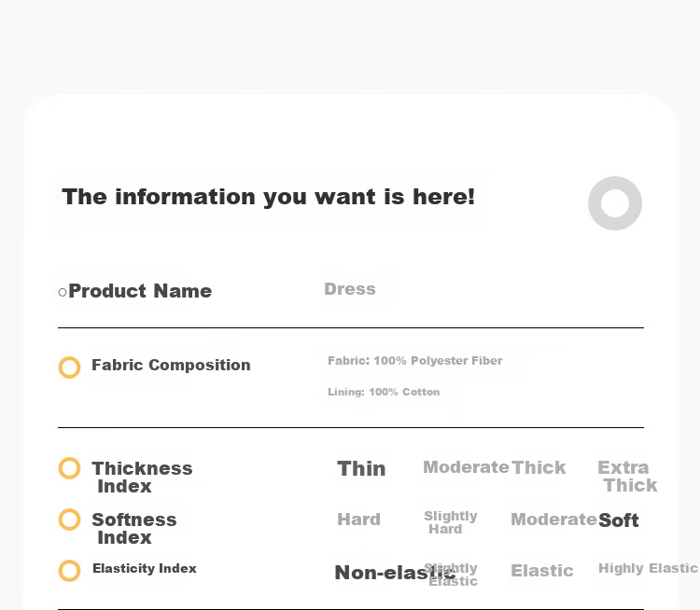This screenshot has height=610, width=700.
Task: Select the highlighted 'Soft' softness value
Action: 618,520
